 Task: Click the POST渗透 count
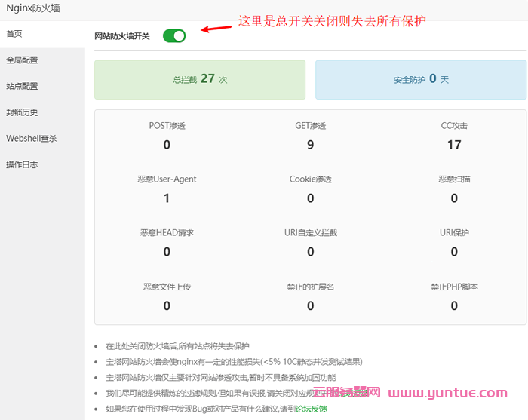pos(167,145)
